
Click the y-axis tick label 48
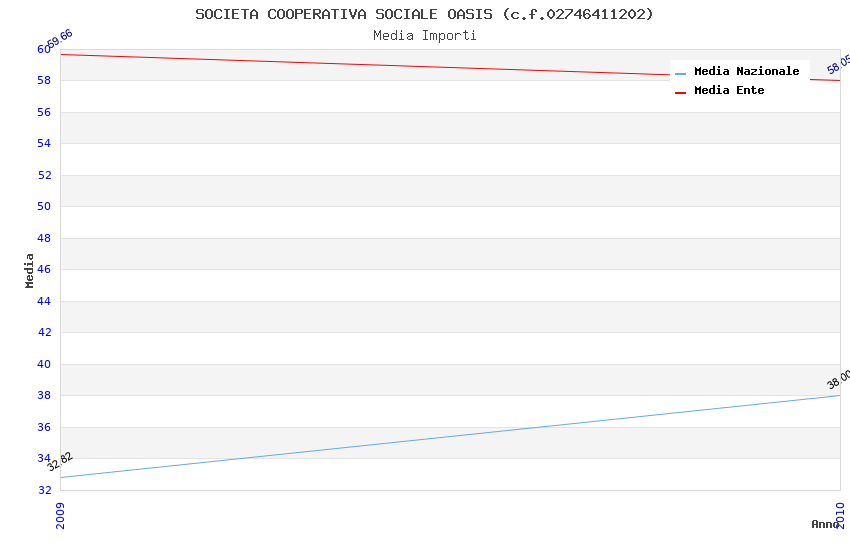tap(44, 237)
